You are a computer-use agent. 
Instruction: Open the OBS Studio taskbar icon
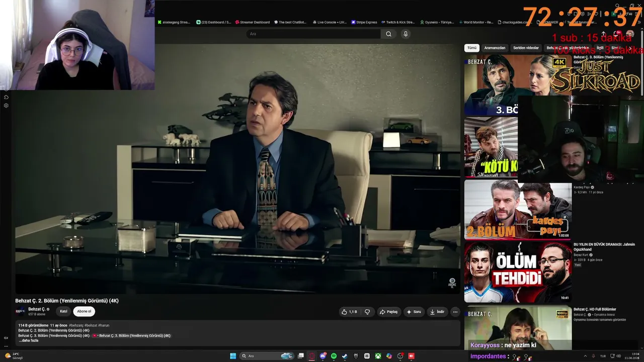(x=400, y=356)
